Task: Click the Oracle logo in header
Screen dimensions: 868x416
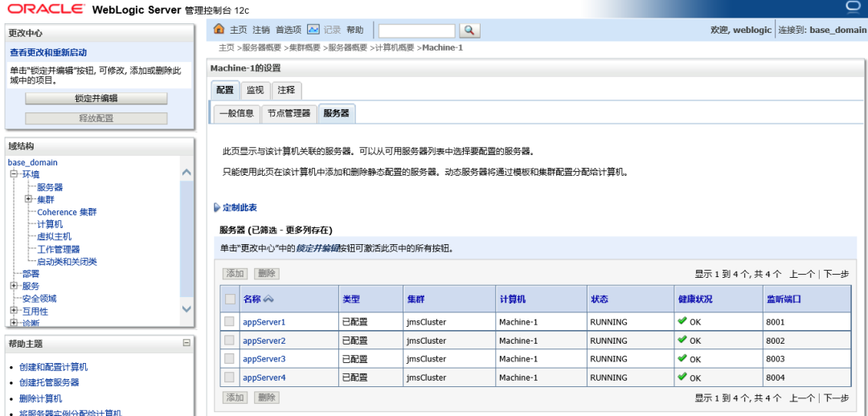Action: coord(47,9)
